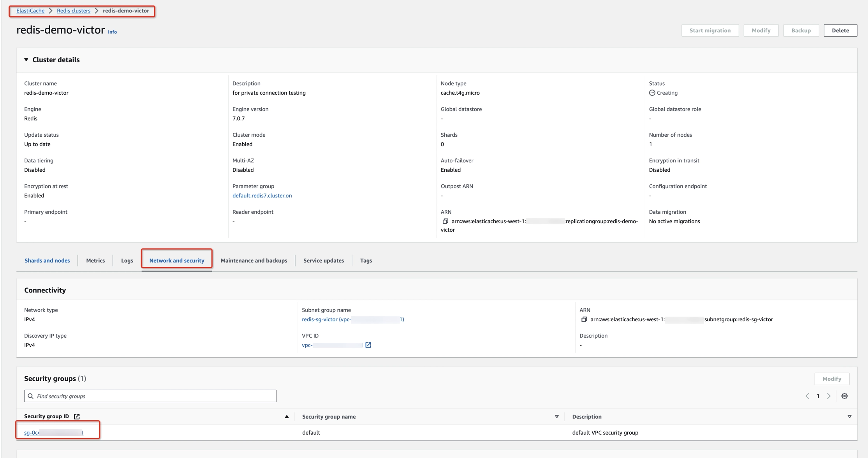
Task: Click Start migration button
Action: (710, 30)
